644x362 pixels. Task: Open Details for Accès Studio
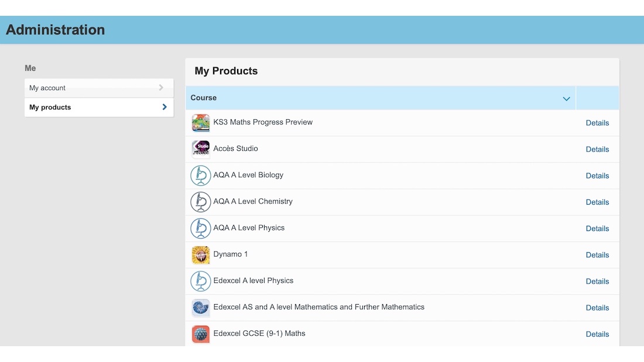click(597, 149)
